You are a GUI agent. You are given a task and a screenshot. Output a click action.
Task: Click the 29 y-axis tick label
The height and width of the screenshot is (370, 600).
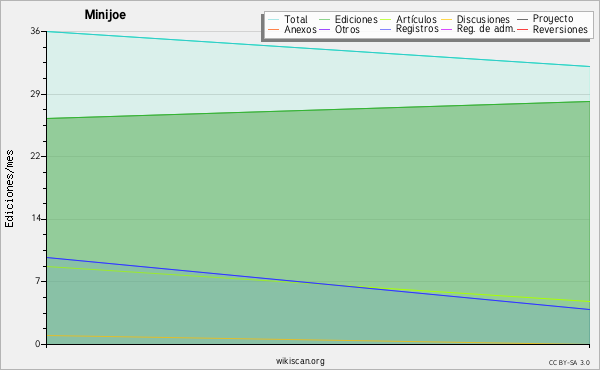[35, 94]
